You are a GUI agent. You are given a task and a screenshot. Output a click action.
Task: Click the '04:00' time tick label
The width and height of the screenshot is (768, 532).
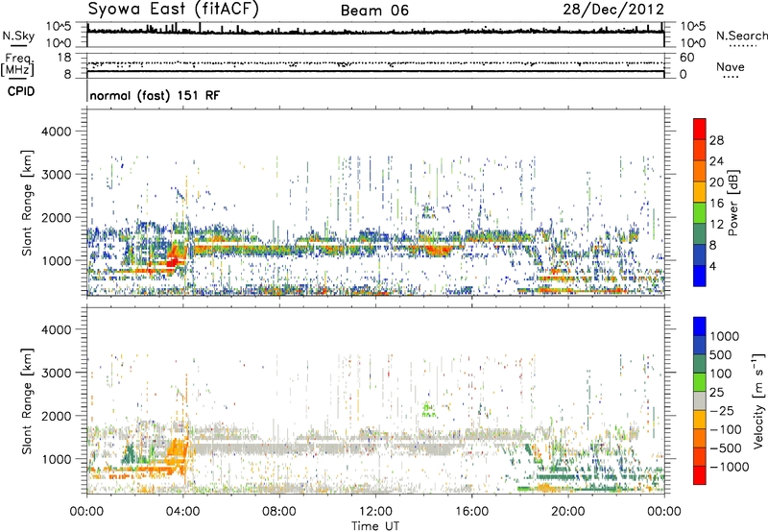[x=183, y=512]
